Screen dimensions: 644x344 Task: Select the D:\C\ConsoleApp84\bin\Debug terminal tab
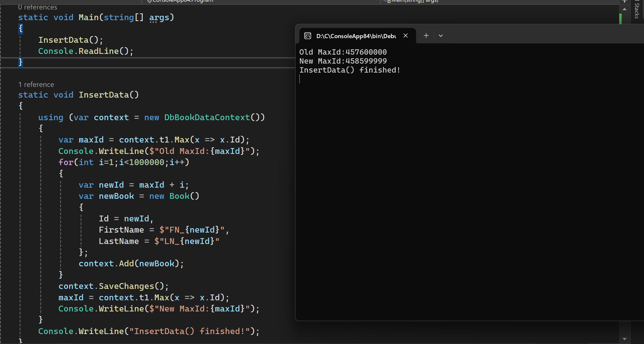(x=356, y=36)
